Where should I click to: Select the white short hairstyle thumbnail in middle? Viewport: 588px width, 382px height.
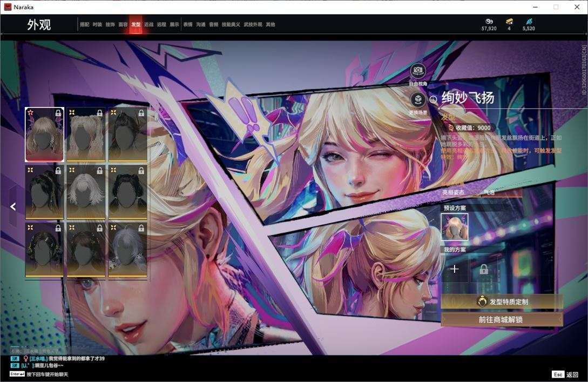[x=86, y=192]
